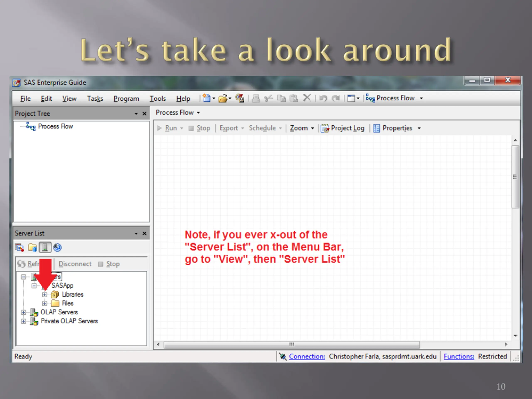Expand the Libraries node

coord(44,295)
